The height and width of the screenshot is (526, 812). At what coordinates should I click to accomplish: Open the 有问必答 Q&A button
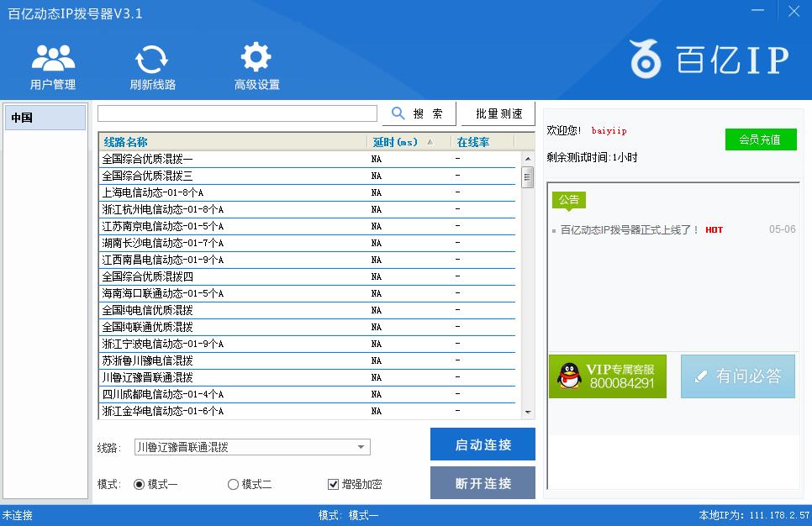click(x=738, y=376)
